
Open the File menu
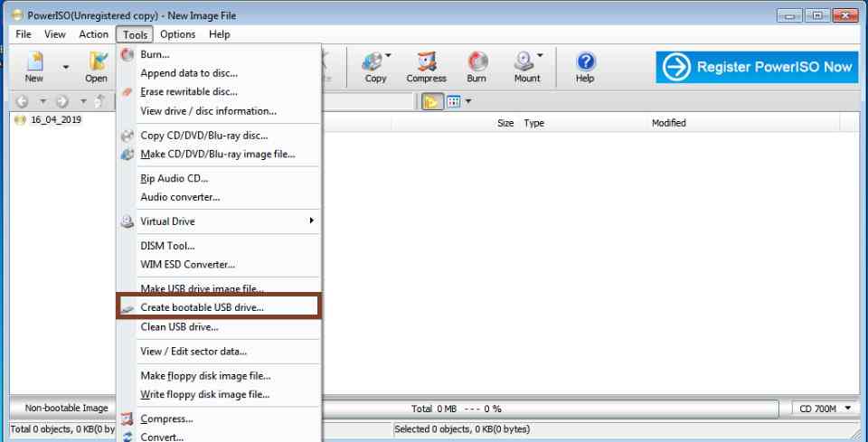24,34
